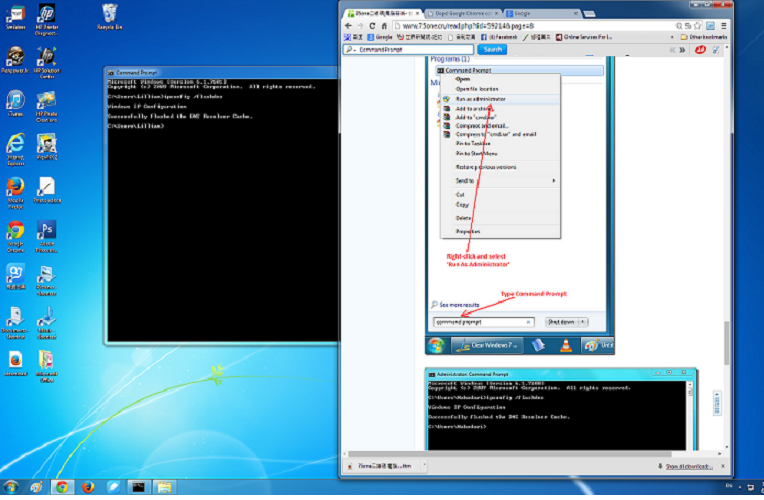Open Chrome's home page button
The height and width of the screenshot is (500, 764).
384,26
